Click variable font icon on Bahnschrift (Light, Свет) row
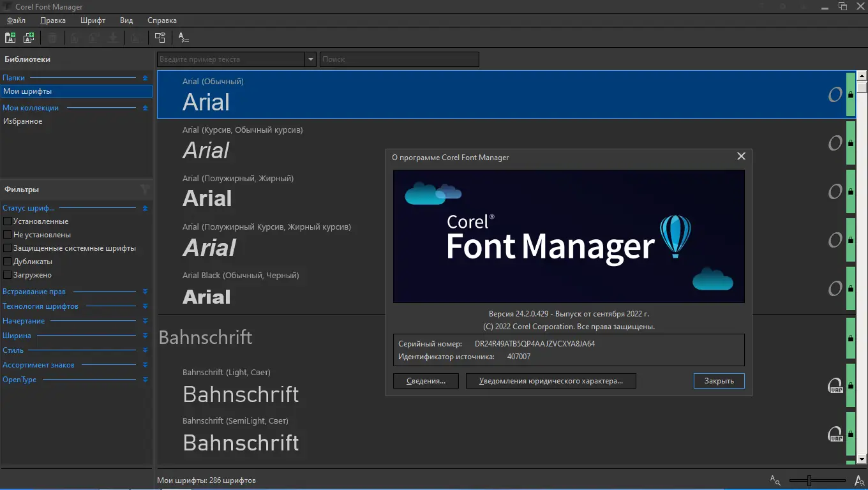 tap(835, 386)
